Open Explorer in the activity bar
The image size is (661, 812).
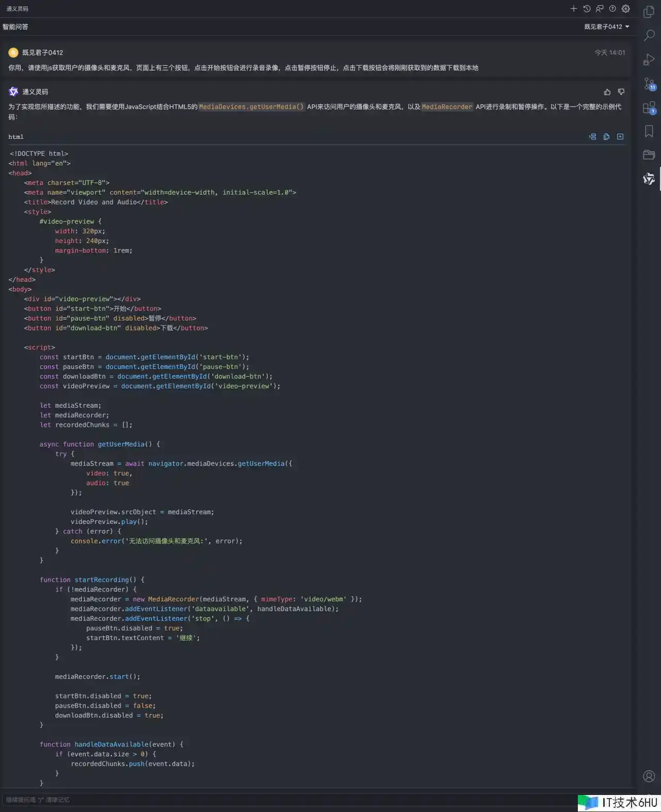(649, 11)
